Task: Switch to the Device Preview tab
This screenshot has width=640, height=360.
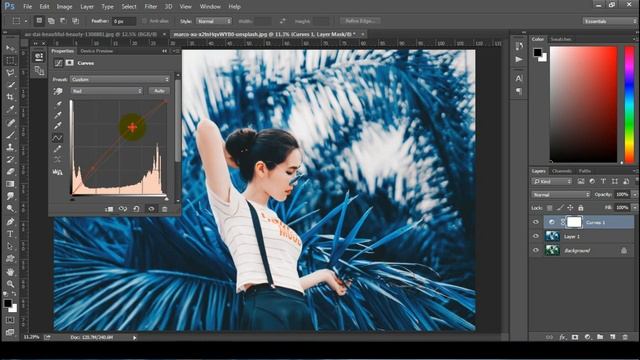Action: pos(97,51)
